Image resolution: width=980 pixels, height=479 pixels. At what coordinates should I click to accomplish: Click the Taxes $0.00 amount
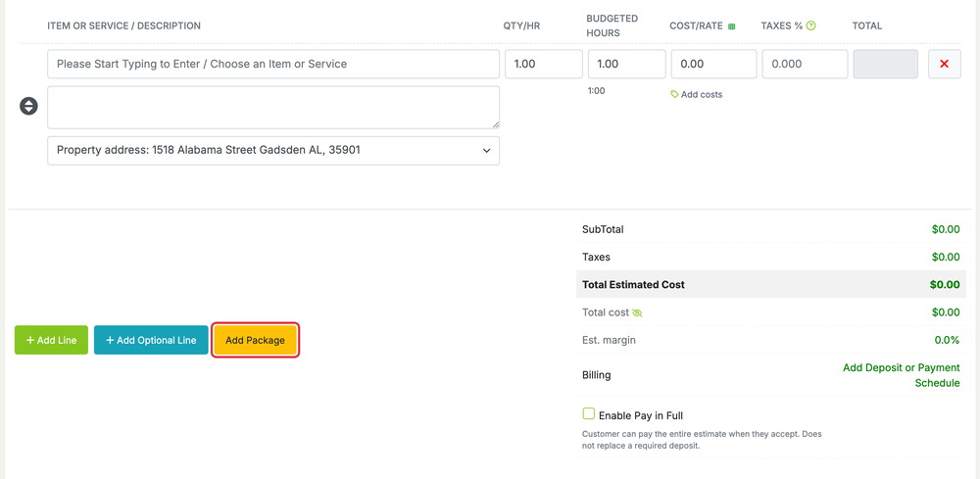pos(946,257)
